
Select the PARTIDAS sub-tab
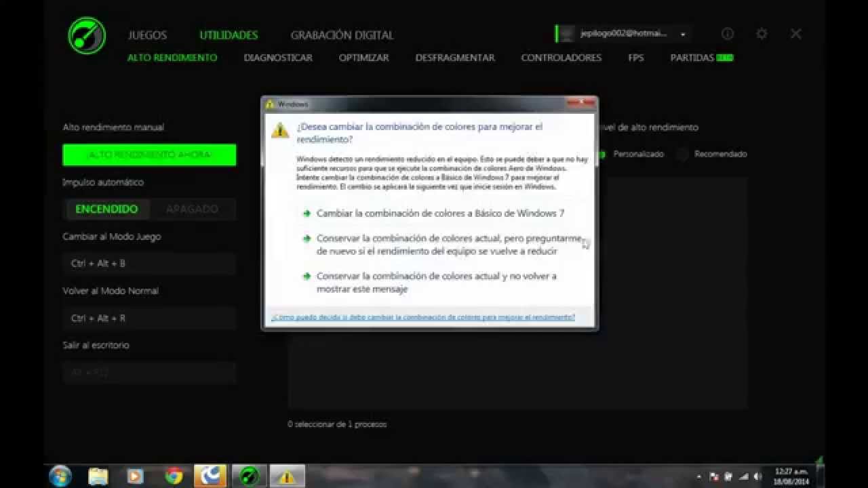tap(692, 58)
